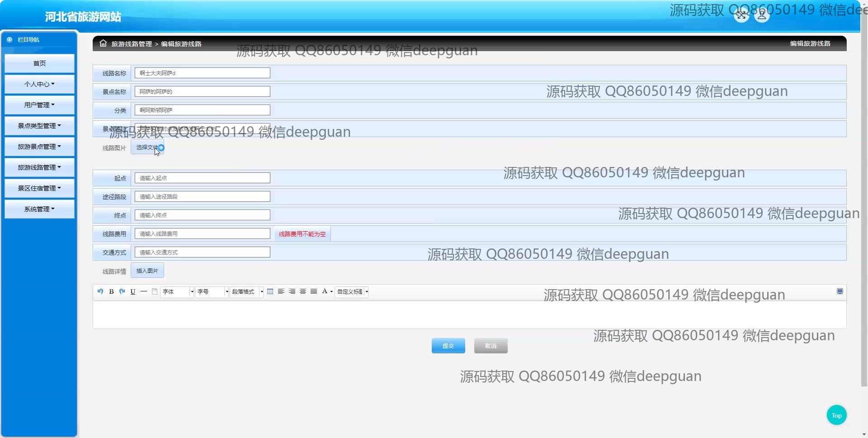Click the fullscreen expand icon in header
This screenshot has height=438, width=868.
741,15
